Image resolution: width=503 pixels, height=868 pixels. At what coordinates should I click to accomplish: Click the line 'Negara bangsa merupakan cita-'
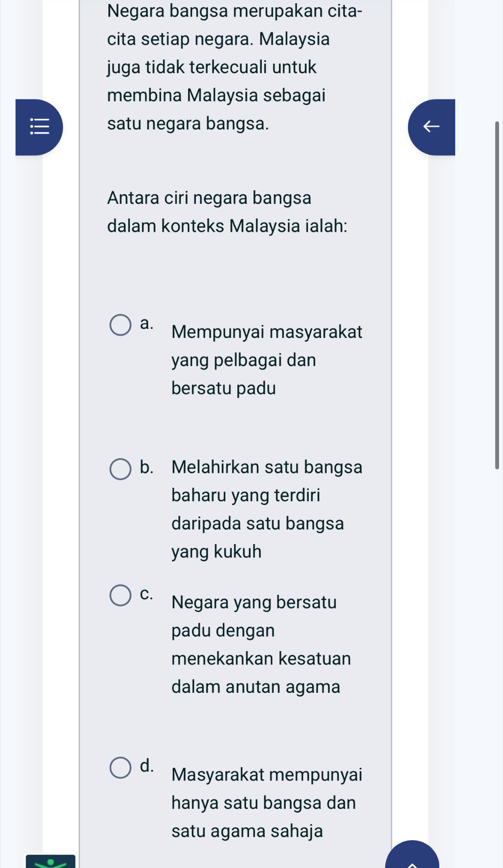pyautogui.click(x=234, y=11)
